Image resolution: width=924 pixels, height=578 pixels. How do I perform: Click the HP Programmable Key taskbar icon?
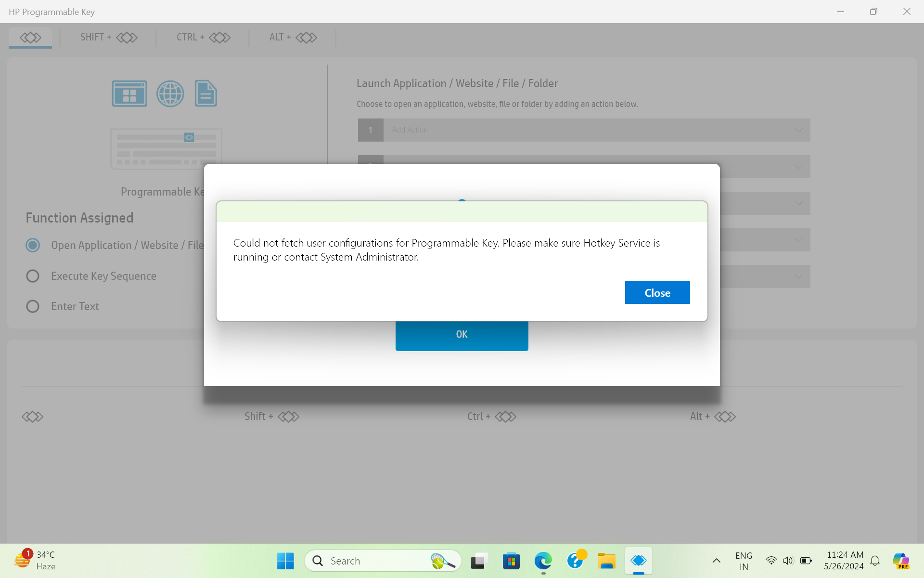coord(639,560)
